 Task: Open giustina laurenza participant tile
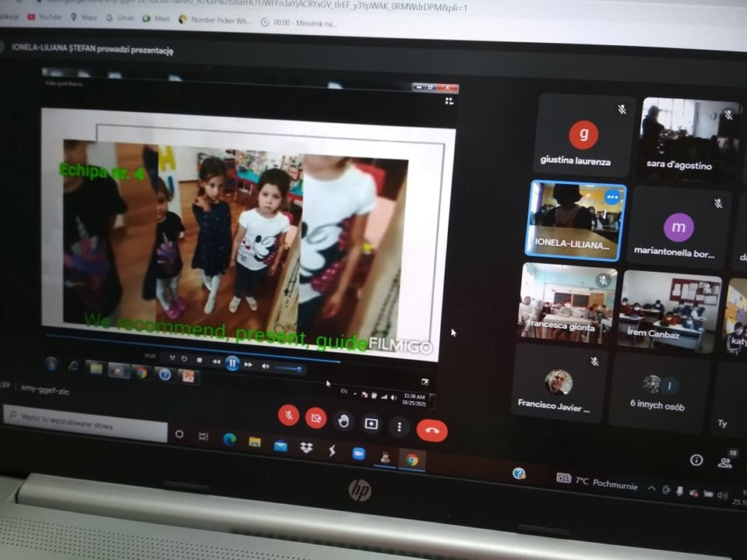click(583, 135)
